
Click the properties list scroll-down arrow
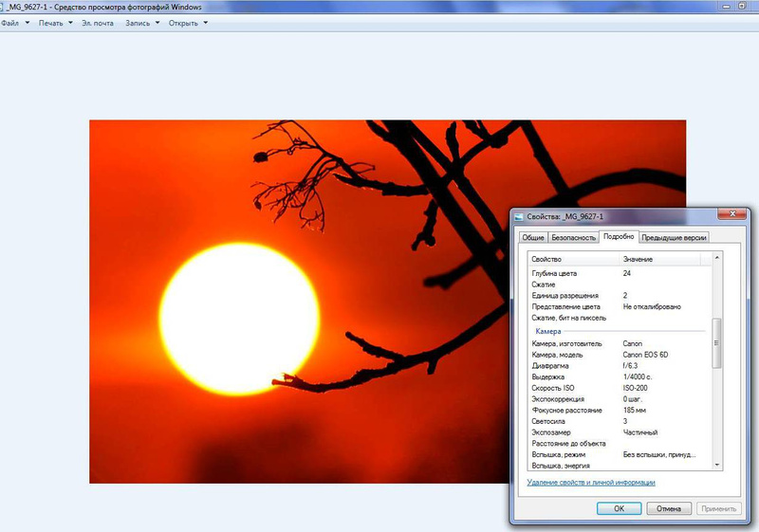click(717, 465)
